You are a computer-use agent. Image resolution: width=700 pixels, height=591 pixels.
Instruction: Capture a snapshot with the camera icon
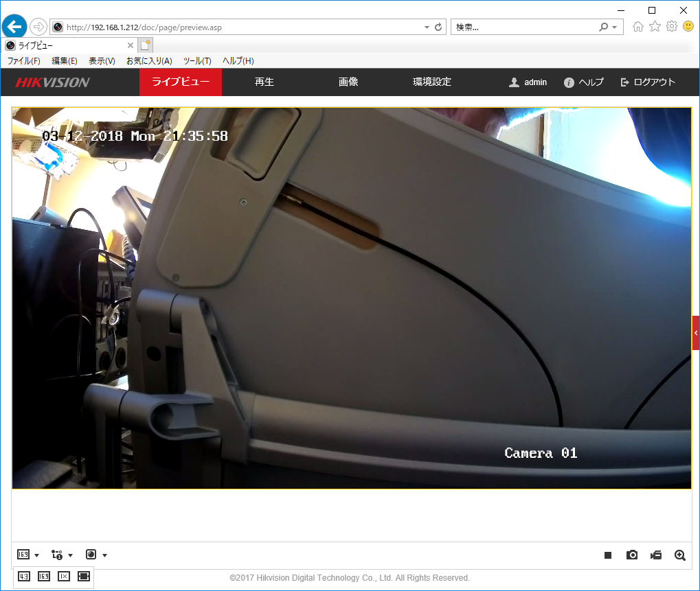pos(632,555)
